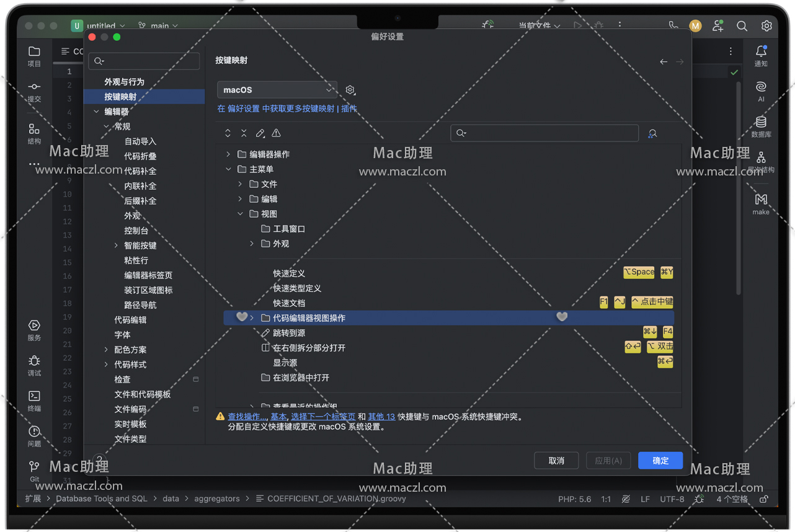795x532 pixels.
Task: Open the 插件 link
Action: point(349,109)
